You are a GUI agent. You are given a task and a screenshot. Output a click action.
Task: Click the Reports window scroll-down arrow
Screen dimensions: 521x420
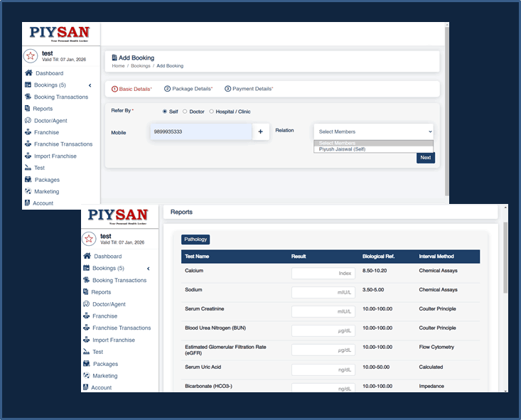click(x=505, y=390)
